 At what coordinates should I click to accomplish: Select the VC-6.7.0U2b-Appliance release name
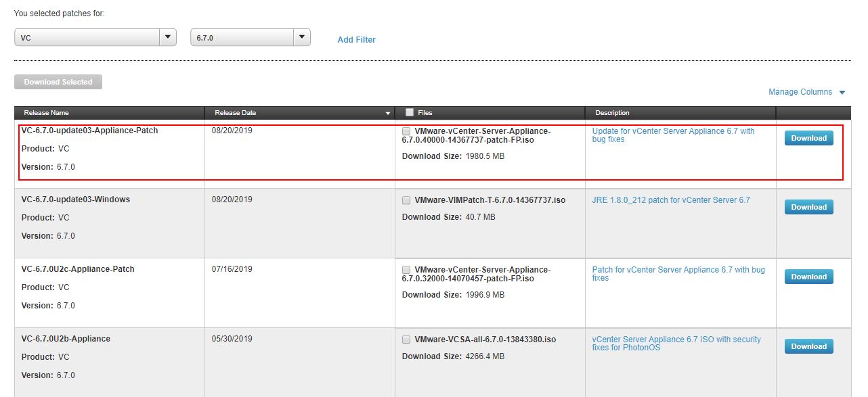pos(66,339)
